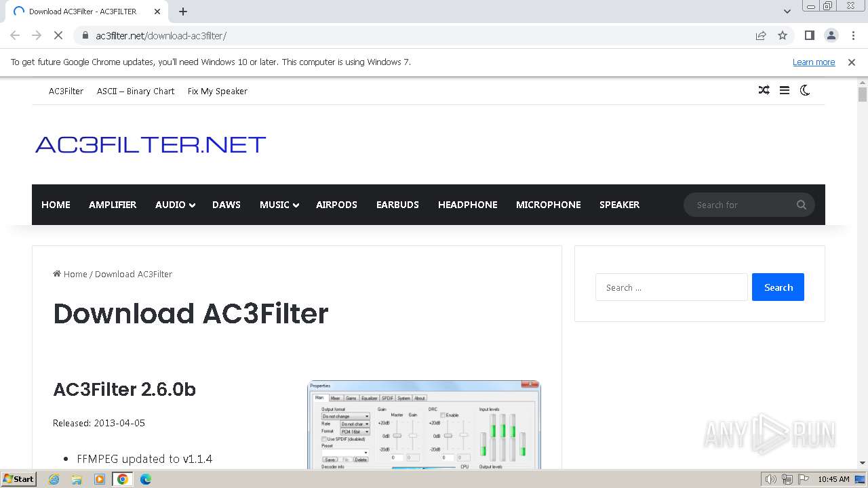
Task: Share this page icon
Action: pos(761,35)
